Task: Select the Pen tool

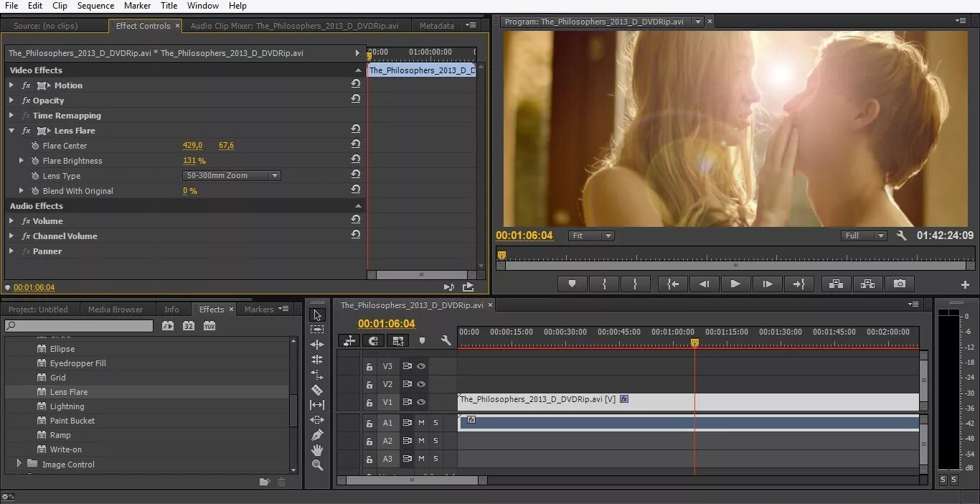Action: [317, 435]
